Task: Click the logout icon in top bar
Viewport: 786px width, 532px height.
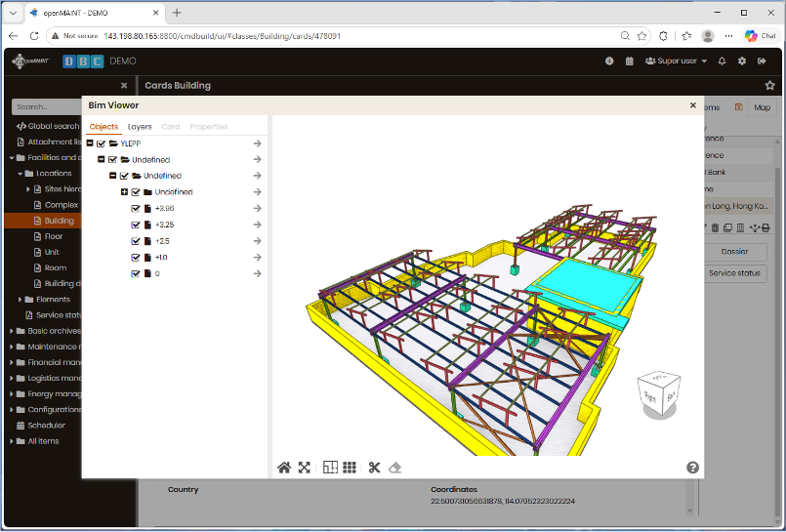Action: [x=762, y=61]
